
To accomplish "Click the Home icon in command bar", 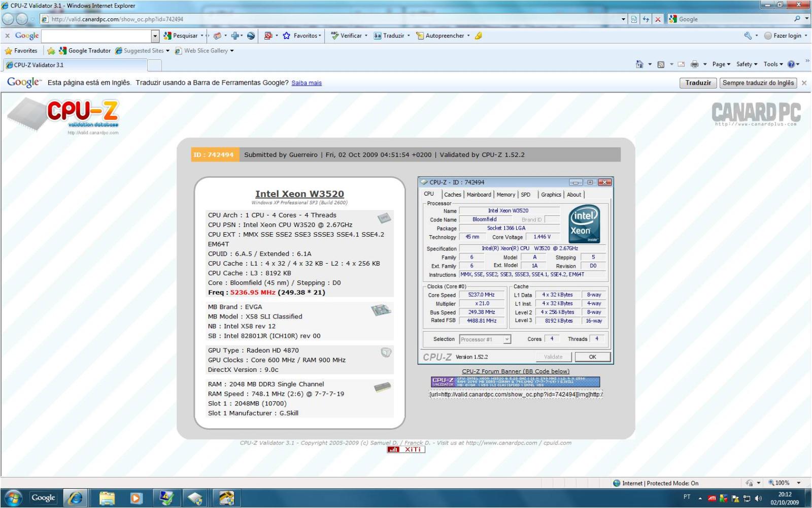I will pos(639,64).
